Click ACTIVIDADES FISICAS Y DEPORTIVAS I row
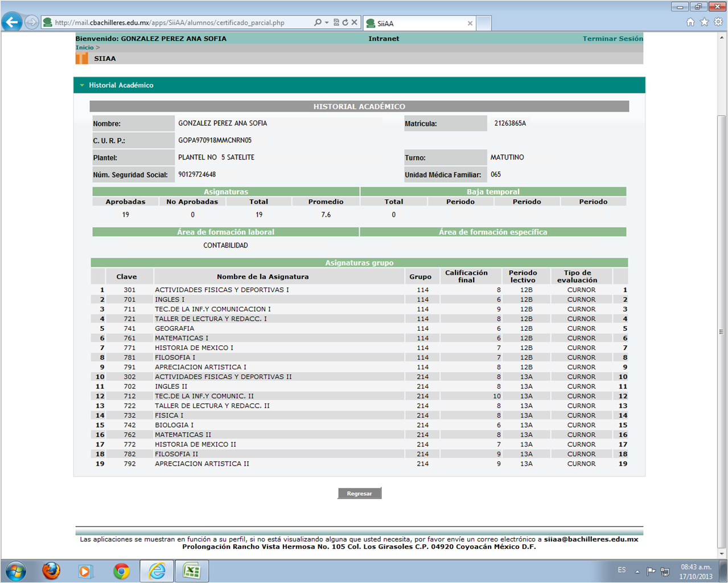The width and height of the screenshot is (728, 583). (360, 290)
